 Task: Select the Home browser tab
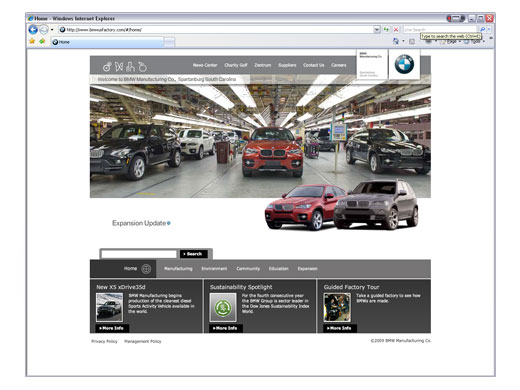(x=107, y=42)
